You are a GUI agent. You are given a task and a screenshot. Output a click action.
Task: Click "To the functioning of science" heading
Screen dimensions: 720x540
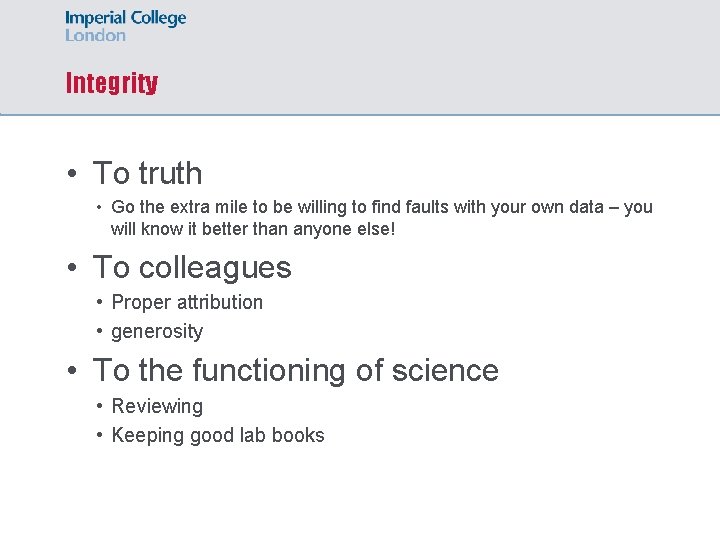click(x=296, y=371)
